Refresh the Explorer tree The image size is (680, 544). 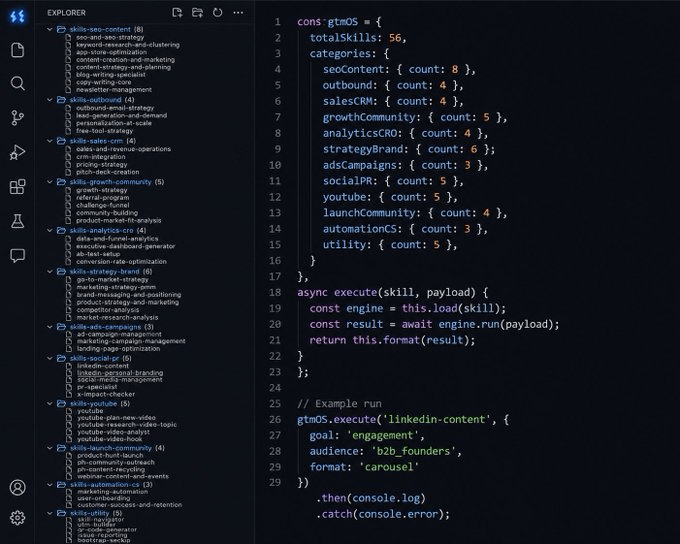218,13
